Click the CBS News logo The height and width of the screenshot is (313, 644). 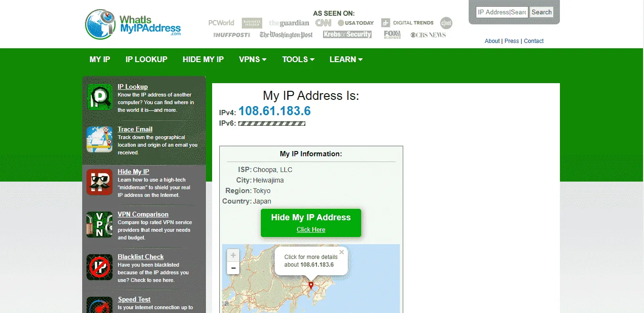coord(428,35)
